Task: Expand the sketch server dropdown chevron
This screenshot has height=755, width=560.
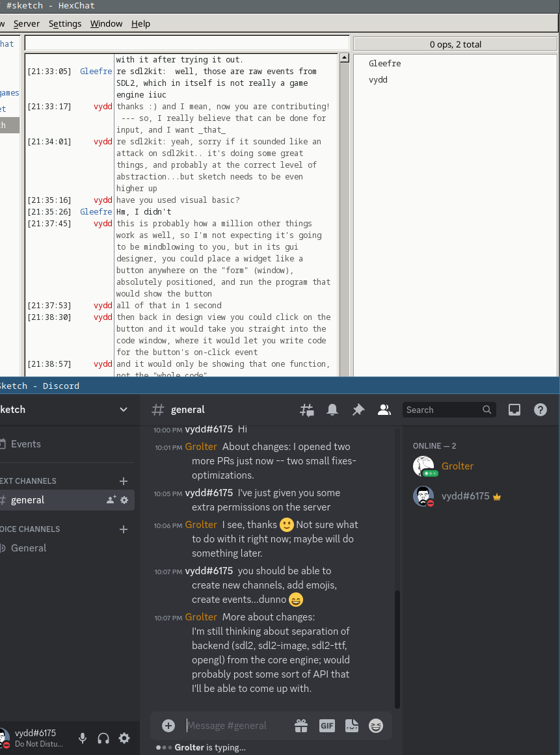Action: click(x=124, y=410)
